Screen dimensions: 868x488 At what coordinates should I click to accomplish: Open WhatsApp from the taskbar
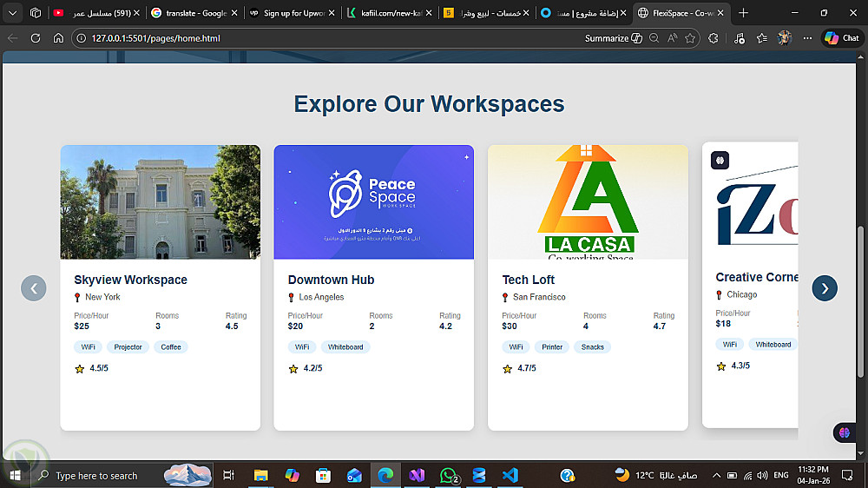coord(449,475)
